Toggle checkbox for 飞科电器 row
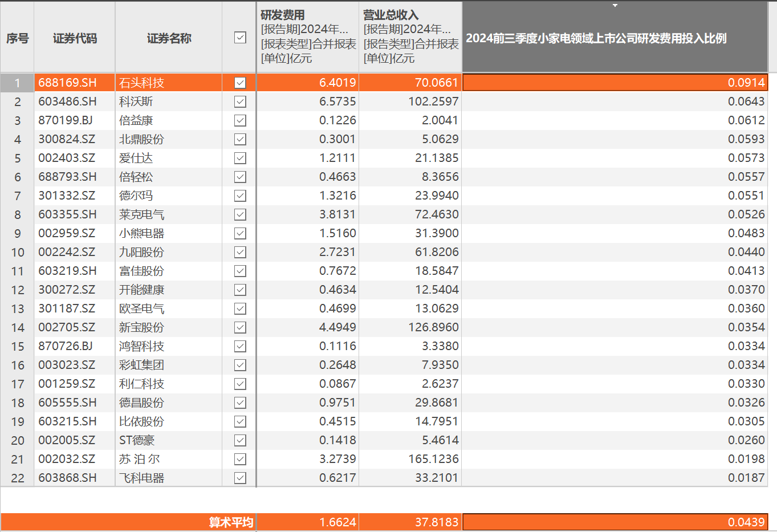Image resolution: width=777 pixels, height=532 pixels. (x=240, y=478)
